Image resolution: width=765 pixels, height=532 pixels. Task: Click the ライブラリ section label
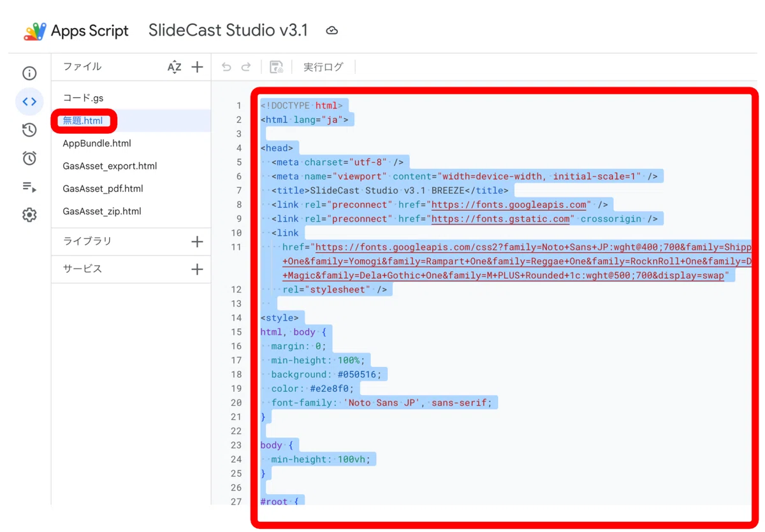tap(87, 241)
